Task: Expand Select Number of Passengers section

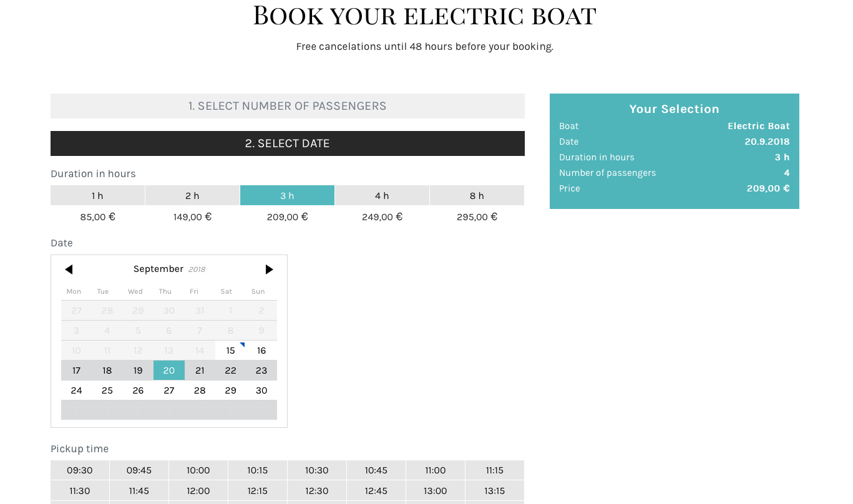Action: (287, 106)
